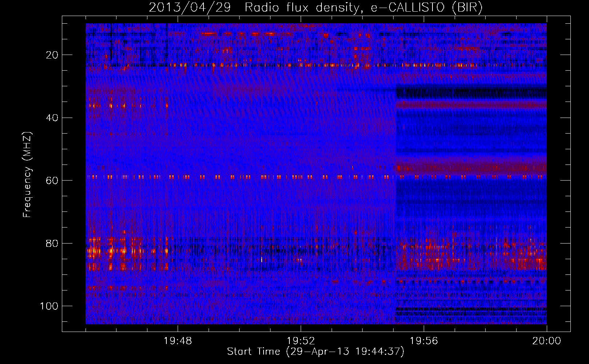
Task: Click the 19:48 time tick label
Action: click(178, 341)
